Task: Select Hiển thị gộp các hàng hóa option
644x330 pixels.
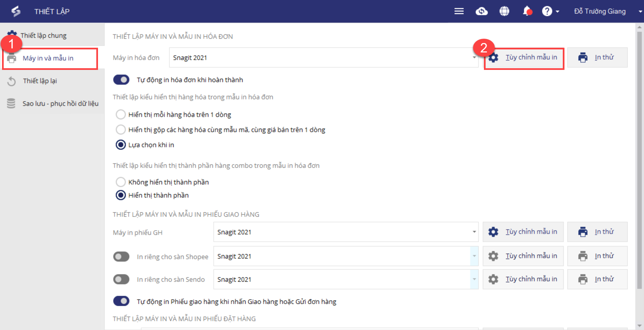Action: coord(120,130)
